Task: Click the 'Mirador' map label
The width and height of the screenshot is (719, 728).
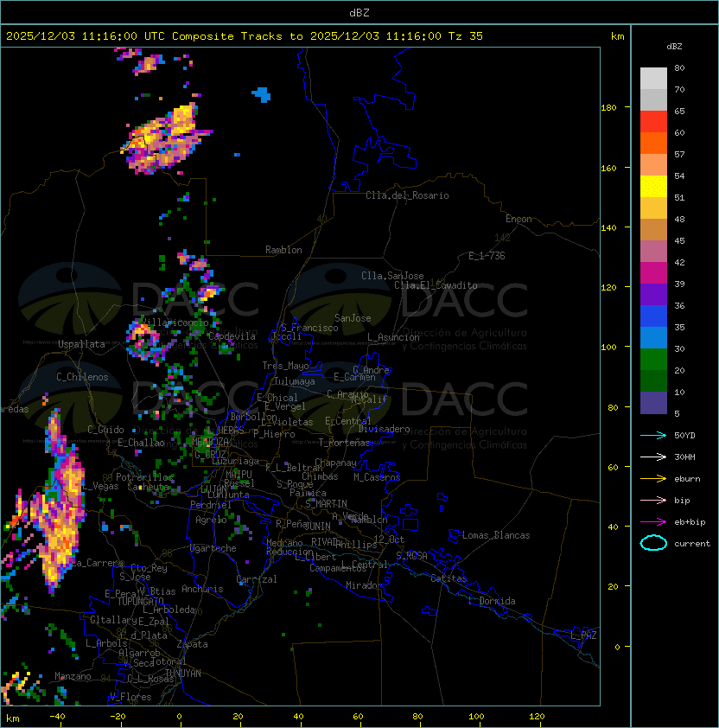Action: [365, 585]
